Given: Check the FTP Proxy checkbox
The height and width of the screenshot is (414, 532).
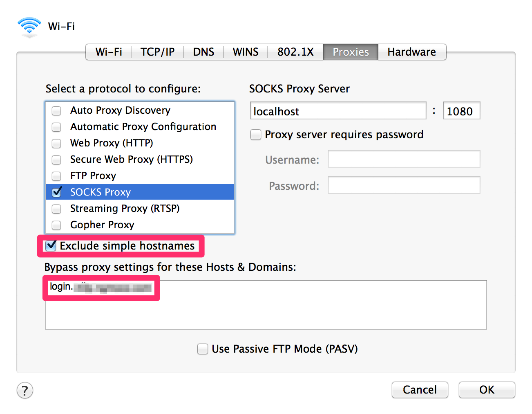Looking at the screenshot, I should tap(56, 176).
